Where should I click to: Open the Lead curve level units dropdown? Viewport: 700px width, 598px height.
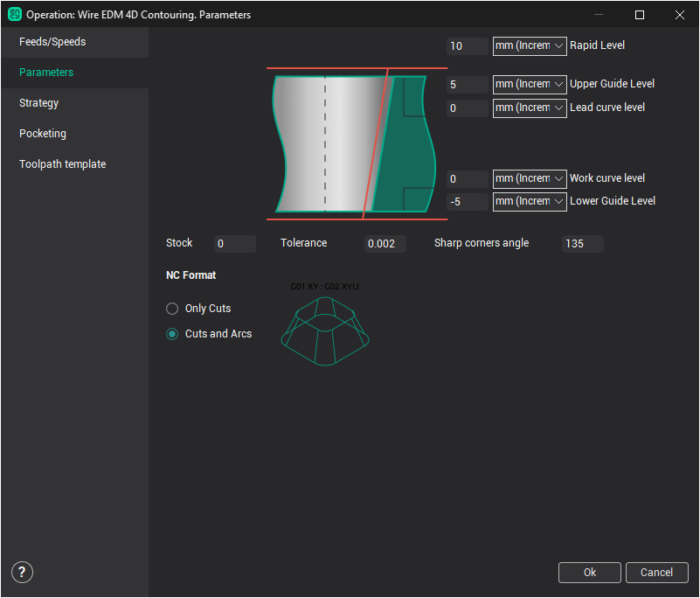(530, 108)
